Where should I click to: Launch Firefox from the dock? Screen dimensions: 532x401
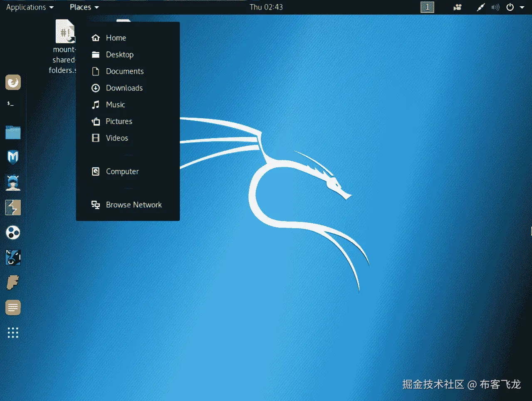point(13,82)
